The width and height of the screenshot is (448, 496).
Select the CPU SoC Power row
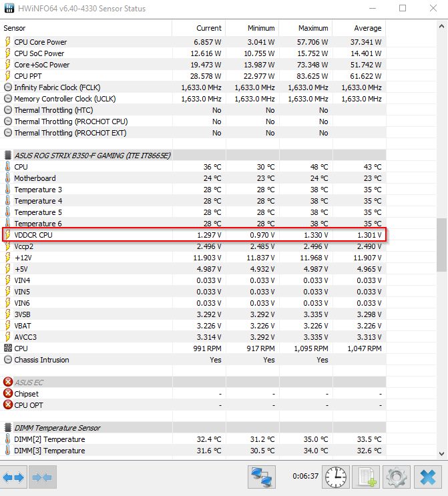click(x=193, y=53)
